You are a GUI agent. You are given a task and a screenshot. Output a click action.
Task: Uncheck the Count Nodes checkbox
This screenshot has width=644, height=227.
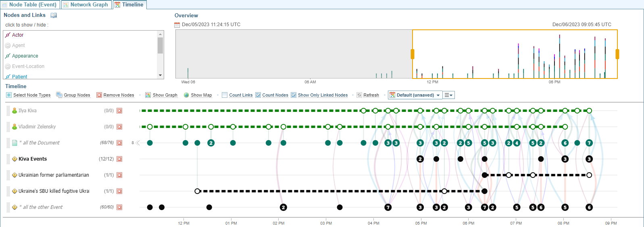point(258,95)
